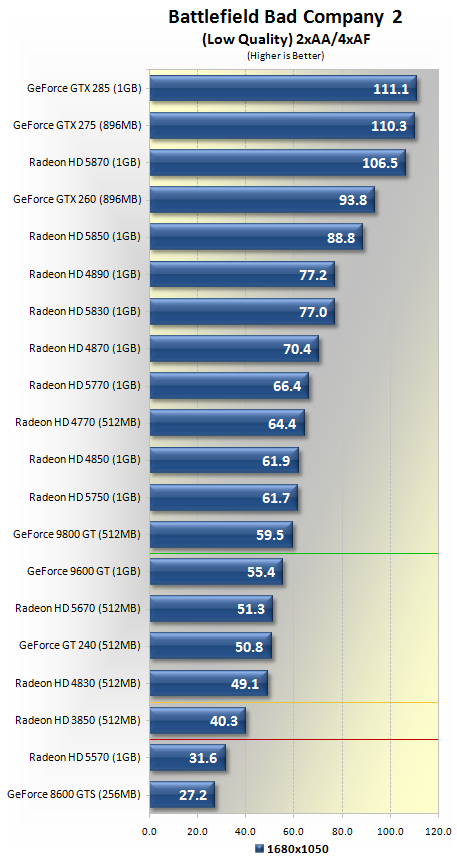
Task: Select the Radeon HD 3850 (512MB) label
Action: tap(78, 720)
